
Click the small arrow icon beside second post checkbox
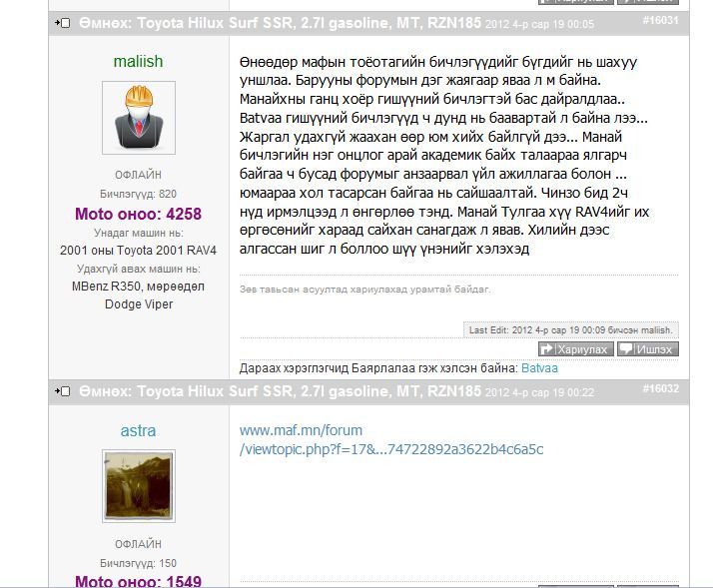57,391
